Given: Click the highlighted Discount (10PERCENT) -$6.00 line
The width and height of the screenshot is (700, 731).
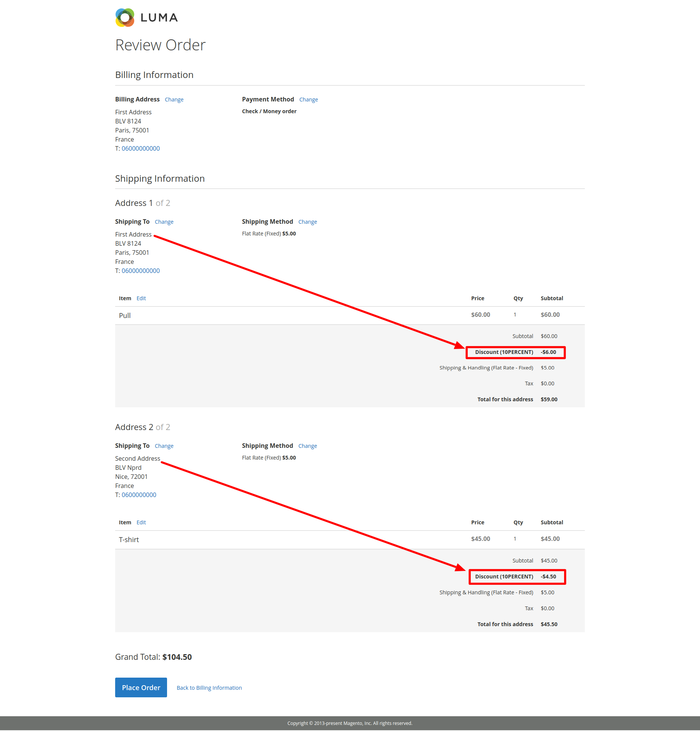Looking at the screenshot, I should click(516, 352).
